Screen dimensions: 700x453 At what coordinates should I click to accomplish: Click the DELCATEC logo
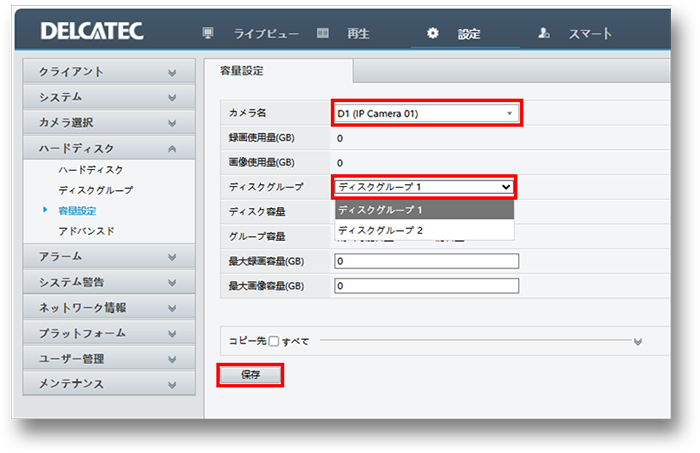92,32
